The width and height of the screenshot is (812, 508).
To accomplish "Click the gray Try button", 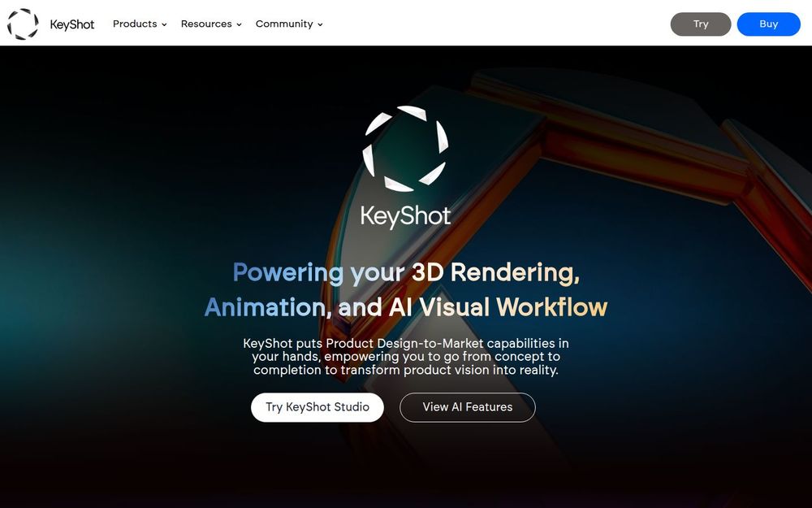I will 701,24.
